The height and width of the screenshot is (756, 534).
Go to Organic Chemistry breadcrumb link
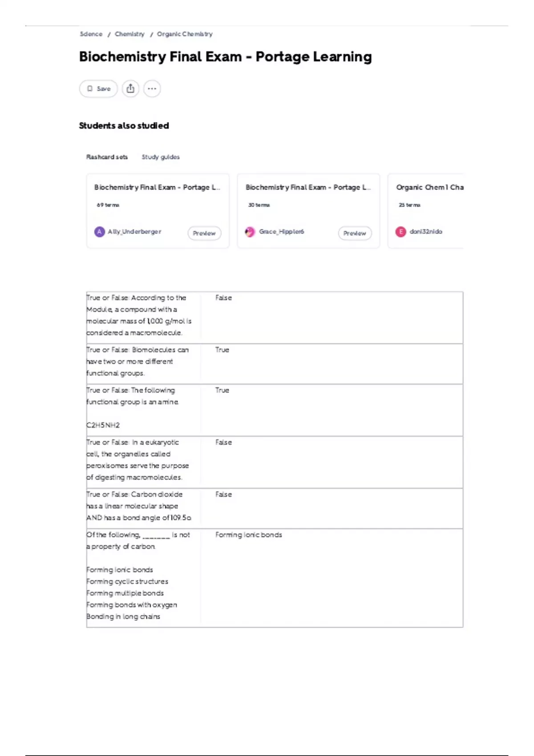pyautogui.click(x=185, y=34)
